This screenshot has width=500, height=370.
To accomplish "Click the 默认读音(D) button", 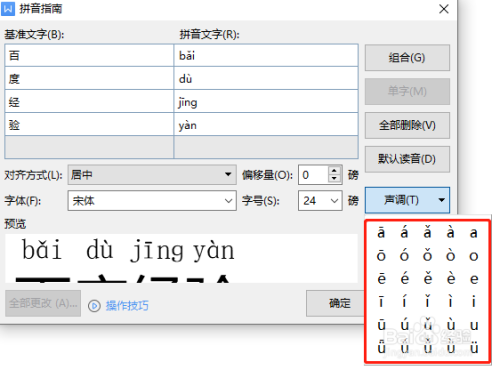I will [407, 159].
